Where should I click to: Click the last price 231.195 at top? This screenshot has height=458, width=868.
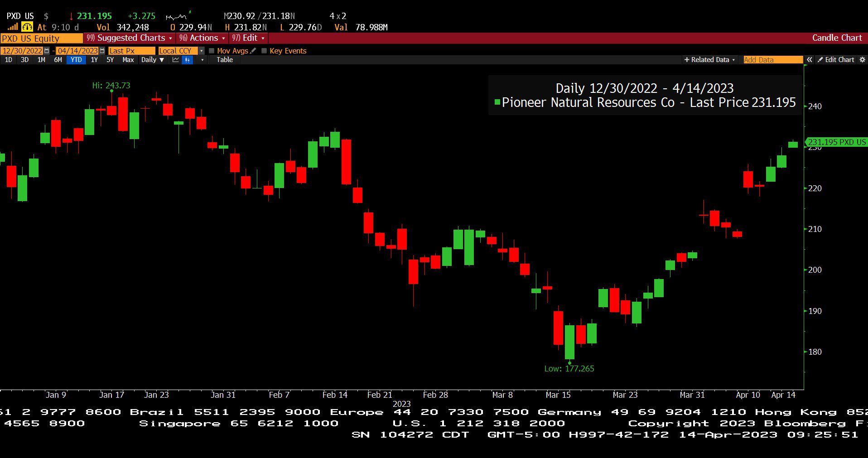click(94, 16)
